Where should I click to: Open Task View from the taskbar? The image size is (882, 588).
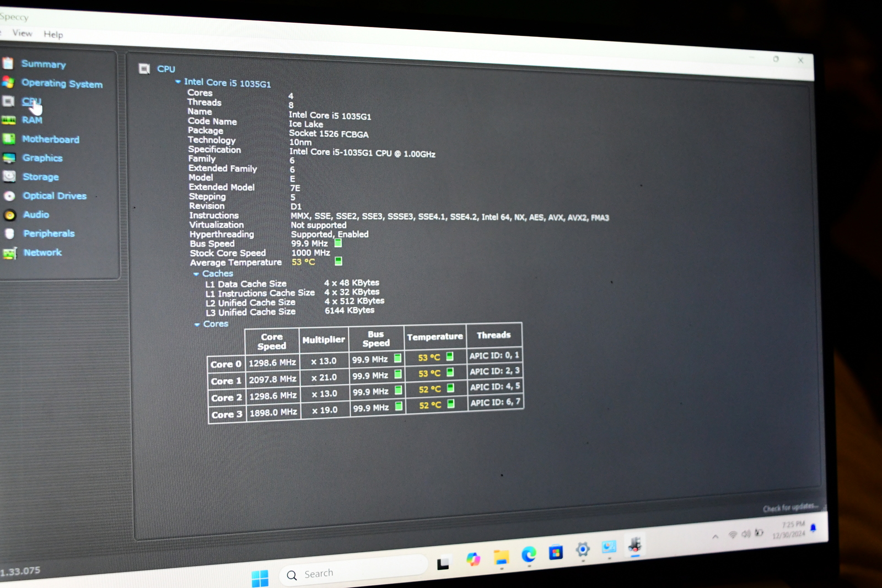click(443, 564)
